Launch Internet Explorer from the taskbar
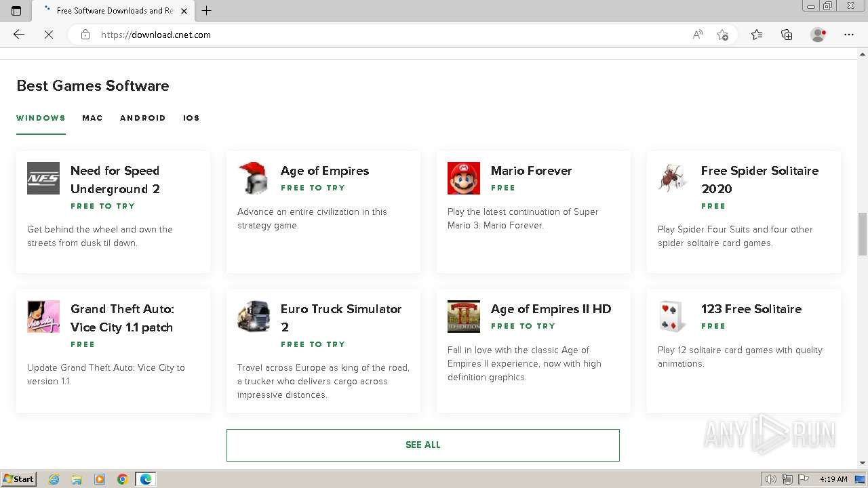868x488 pixels. pyautogui.click(x=54, y=479)
